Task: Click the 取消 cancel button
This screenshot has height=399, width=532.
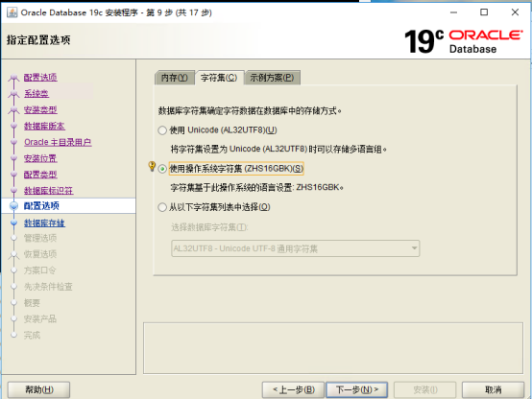Action: [493, 389]
